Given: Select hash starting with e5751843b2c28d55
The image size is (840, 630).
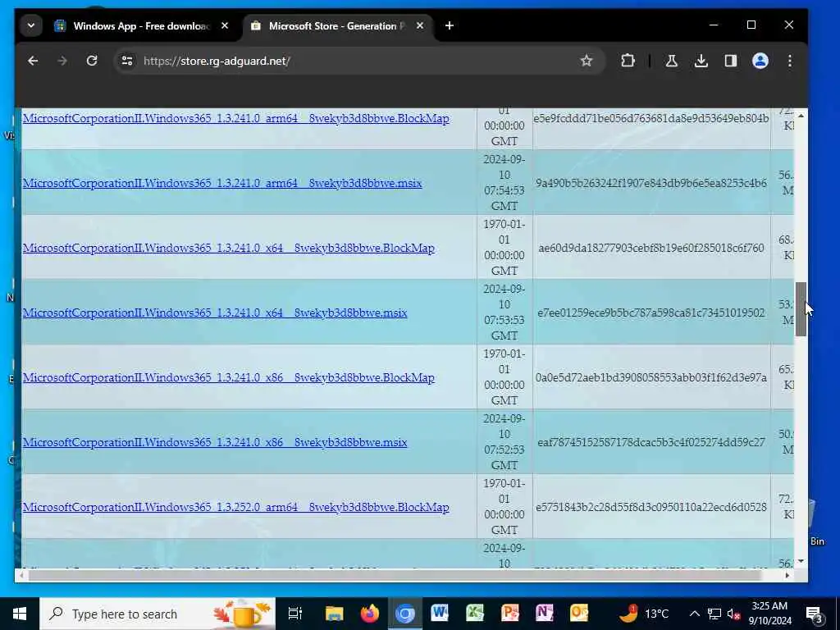Looking at the screenshot, I should pos(651,507).
